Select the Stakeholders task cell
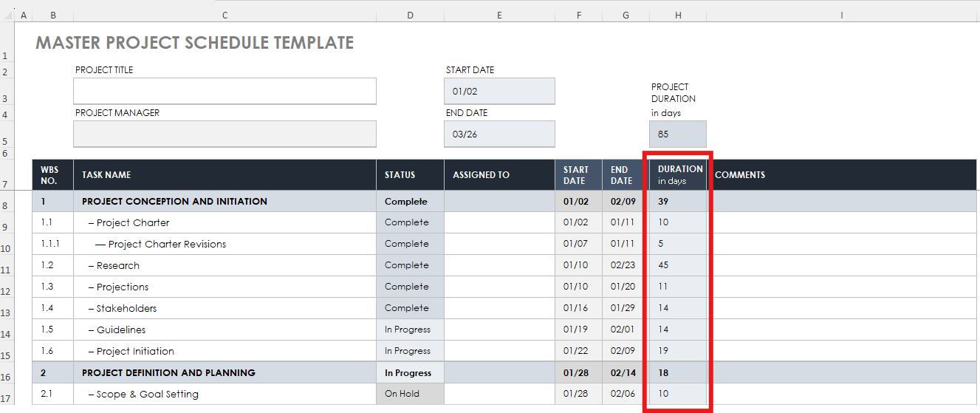The width and height of the screenshot is (980, 413). coord(225,308)
